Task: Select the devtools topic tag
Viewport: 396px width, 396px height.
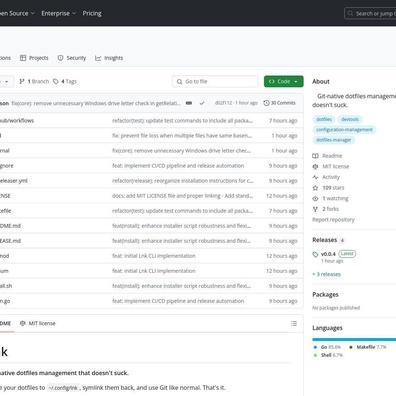Action: coord(350,119)
